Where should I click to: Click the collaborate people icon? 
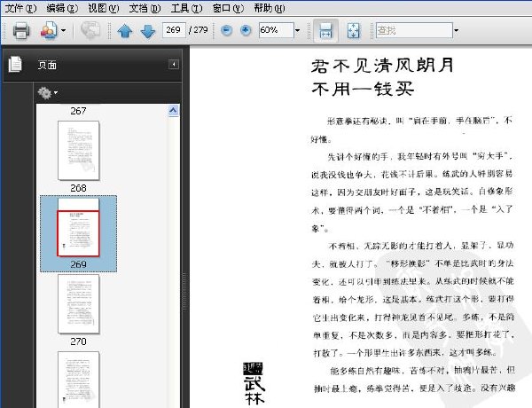tap(49, 30)
